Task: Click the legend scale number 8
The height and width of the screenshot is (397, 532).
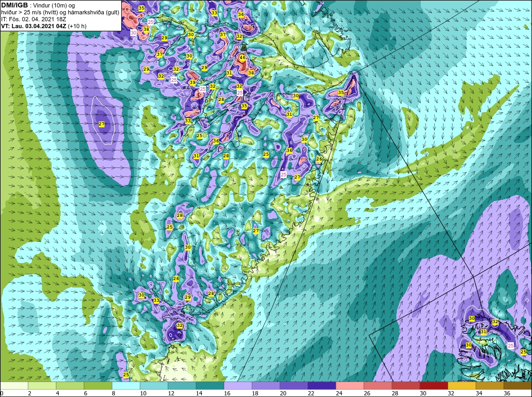Action: (x=114, y=393)
